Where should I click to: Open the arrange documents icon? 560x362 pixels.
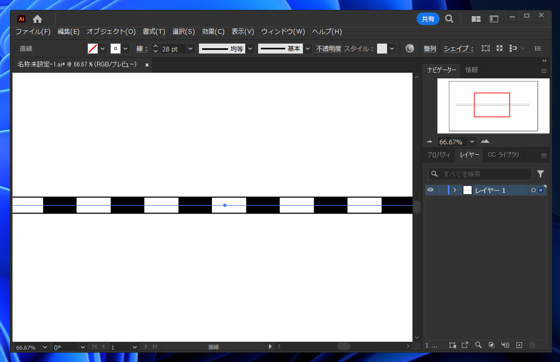[476, 19]
